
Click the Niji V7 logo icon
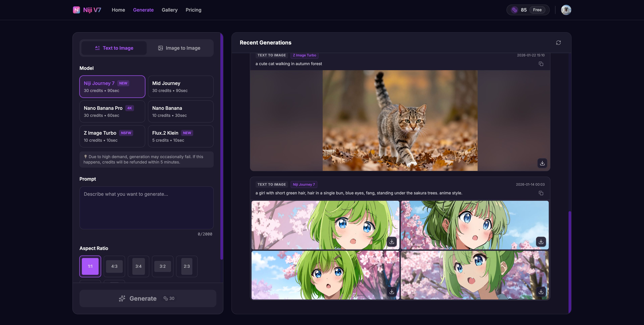(x=76, y=10)
